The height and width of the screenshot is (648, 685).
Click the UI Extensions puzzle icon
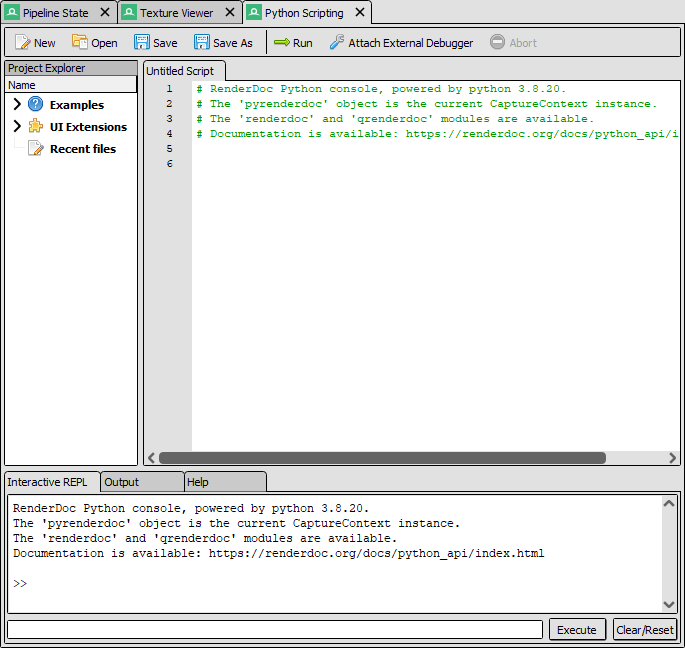(x=35, y=126)
